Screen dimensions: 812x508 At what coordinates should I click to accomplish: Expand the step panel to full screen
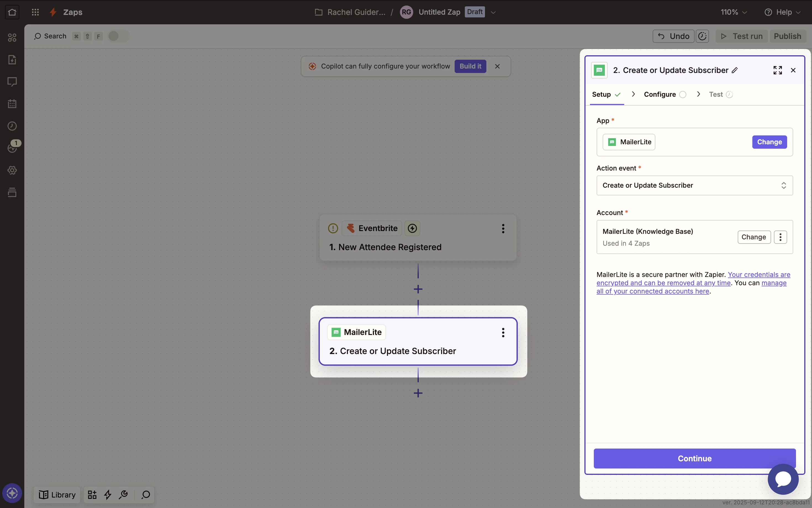[777, 70]
